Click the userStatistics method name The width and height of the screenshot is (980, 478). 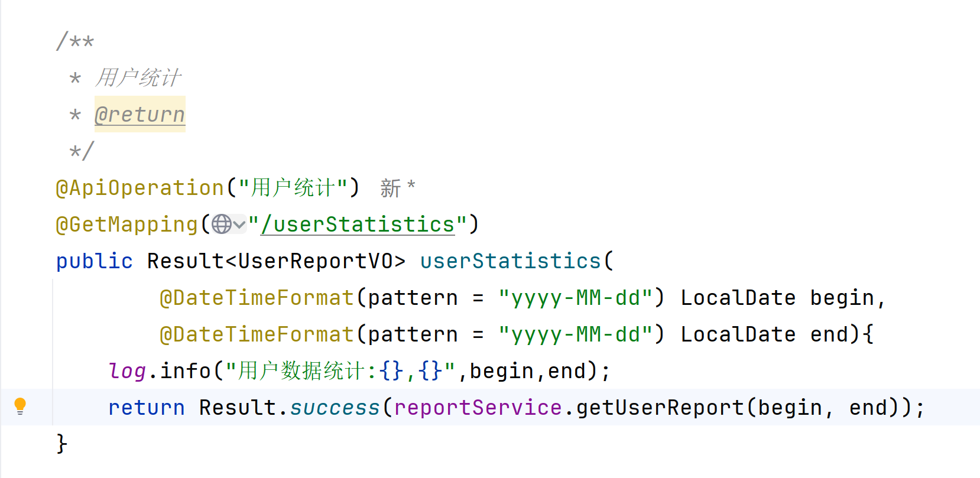click(511, 261)
